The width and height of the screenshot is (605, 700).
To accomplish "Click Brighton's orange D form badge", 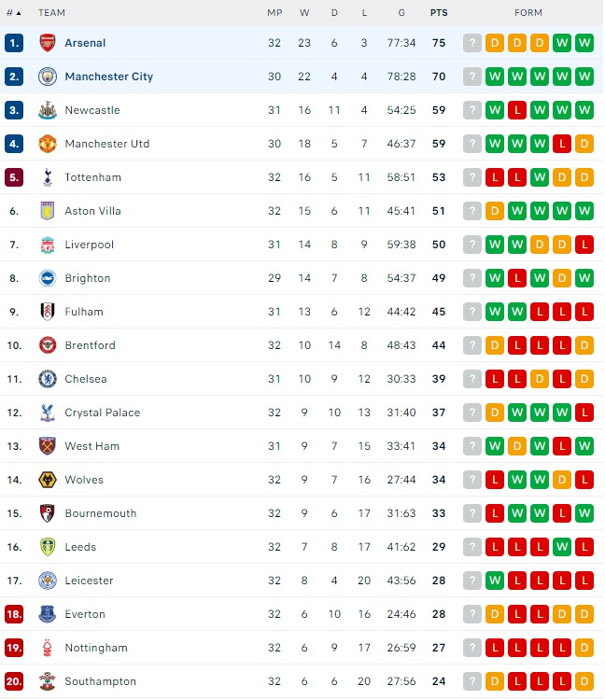I will 562,278.
